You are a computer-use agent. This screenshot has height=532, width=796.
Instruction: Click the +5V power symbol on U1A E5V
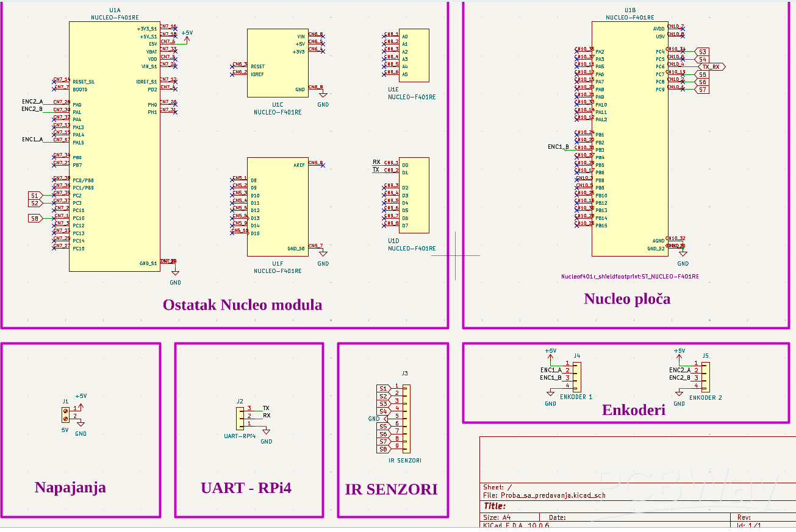[x=187, y=36]
